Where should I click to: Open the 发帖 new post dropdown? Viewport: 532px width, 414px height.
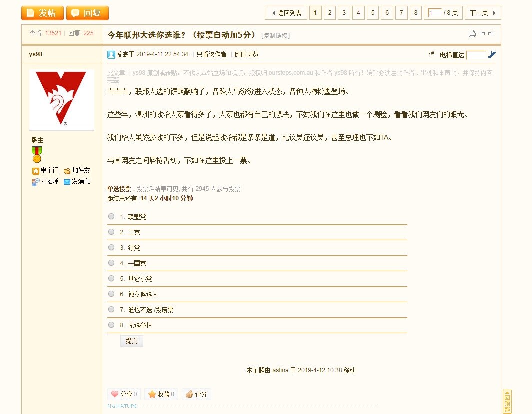coord(42,13)
